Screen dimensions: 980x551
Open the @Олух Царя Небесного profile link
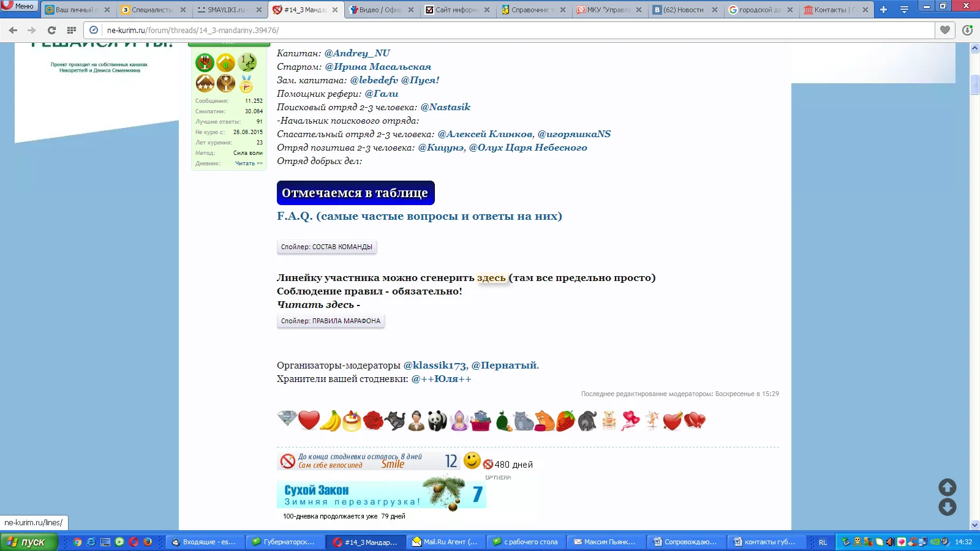[528, 148]
